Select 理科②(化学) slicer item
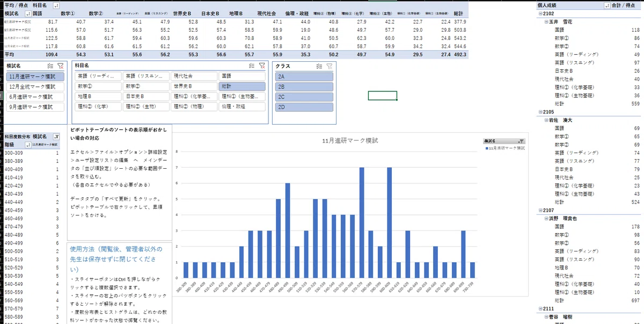This screenshot has width=644, height=324. coord(98,106)
